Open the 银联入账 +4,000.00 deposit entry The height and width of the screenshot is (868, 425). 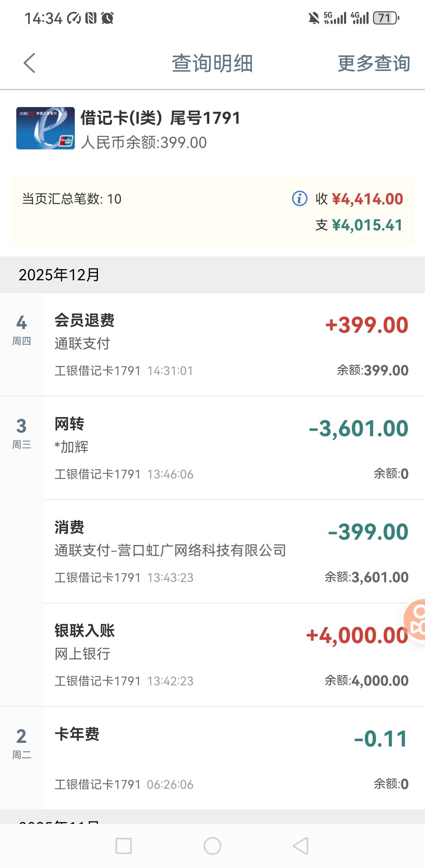pyautogui.click(x=231, y=655)
